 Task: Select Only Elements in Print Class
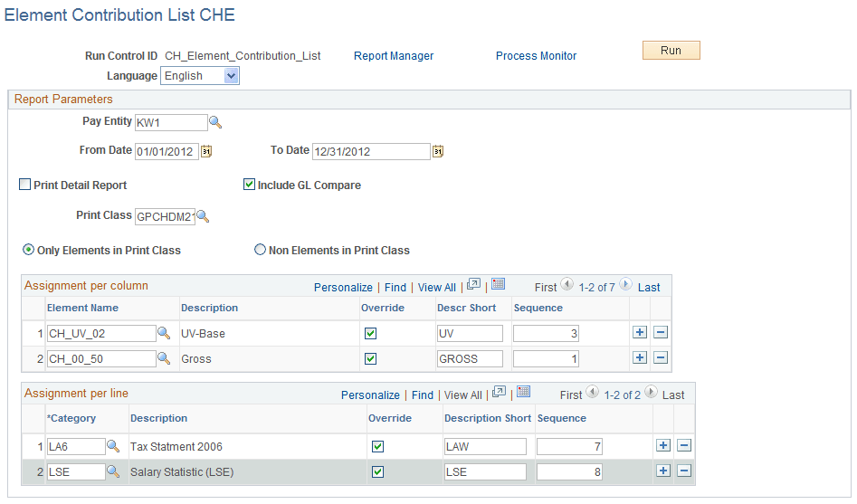28,250
